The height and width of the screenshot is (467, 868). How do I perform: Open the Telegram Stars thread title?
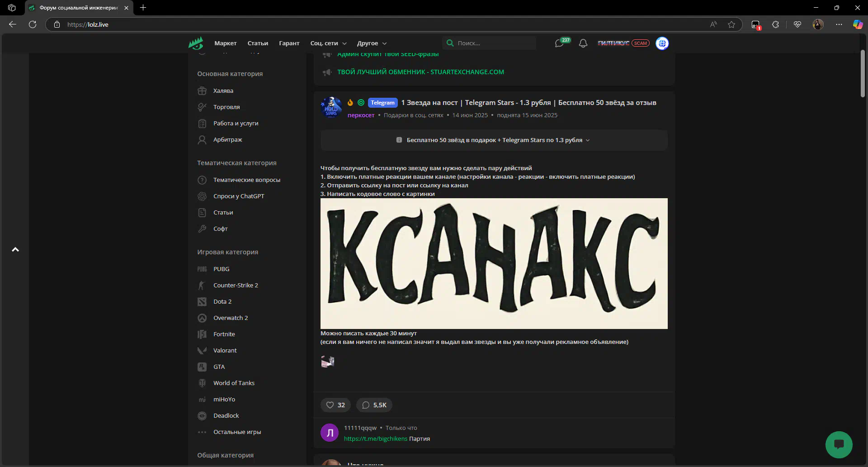pyautogui.click(x=529, y=103)
